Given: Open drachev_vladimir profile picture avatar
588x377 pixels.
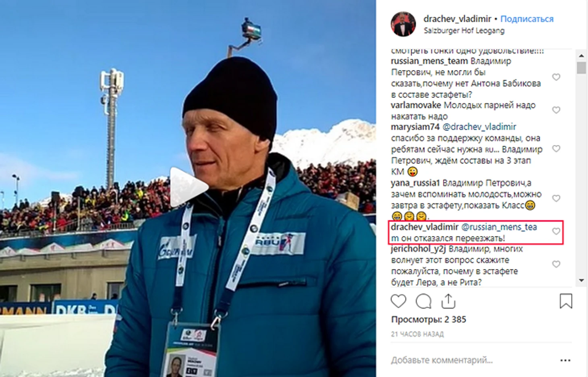Looking at the screenshot, I should [403, 24].
